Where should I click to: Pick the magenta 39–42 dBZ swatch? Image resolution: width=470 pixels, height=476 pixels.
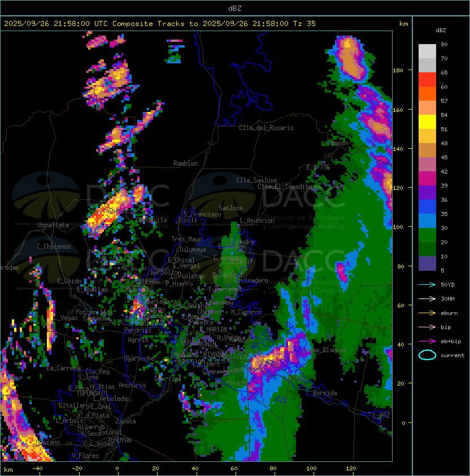pyautogui.click(x=427, y=179)
